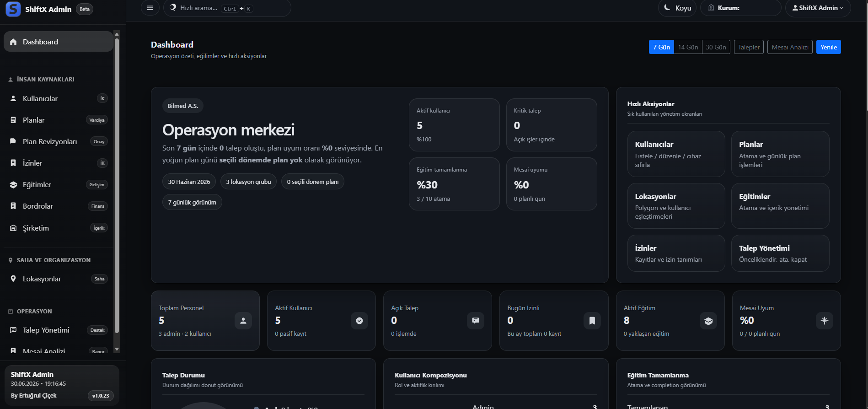The width and height of the screenshot is (868, 409).
Task: Click the search magnifier icon
Action: pyautogui.click(x=173, y=7)
